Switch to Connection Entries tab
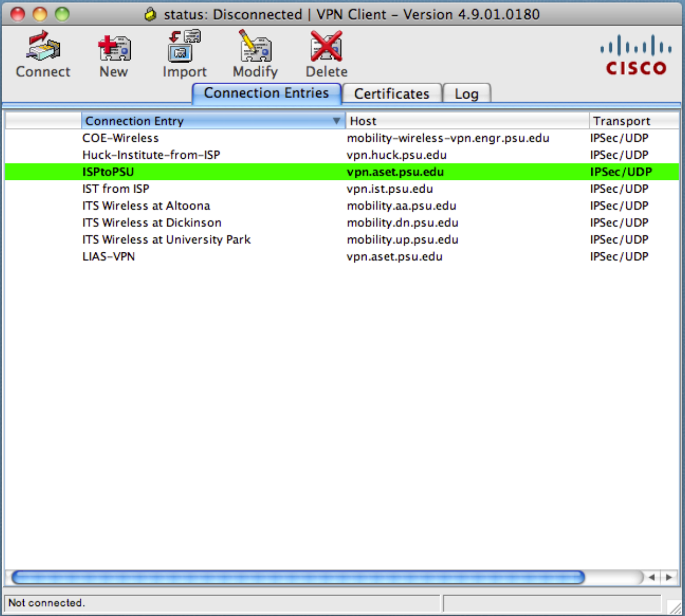This screenshot has width=685, height=616. click(x=266, y=93)
